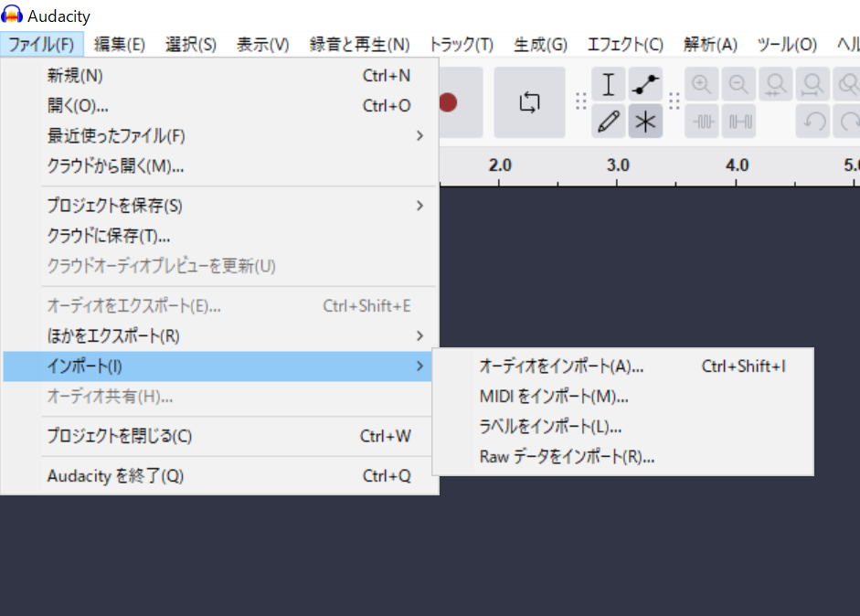Viewport: 860px width, 616px height.
Task: Open the 録音と再生(N) menu
Action: (x=360, y=45)
